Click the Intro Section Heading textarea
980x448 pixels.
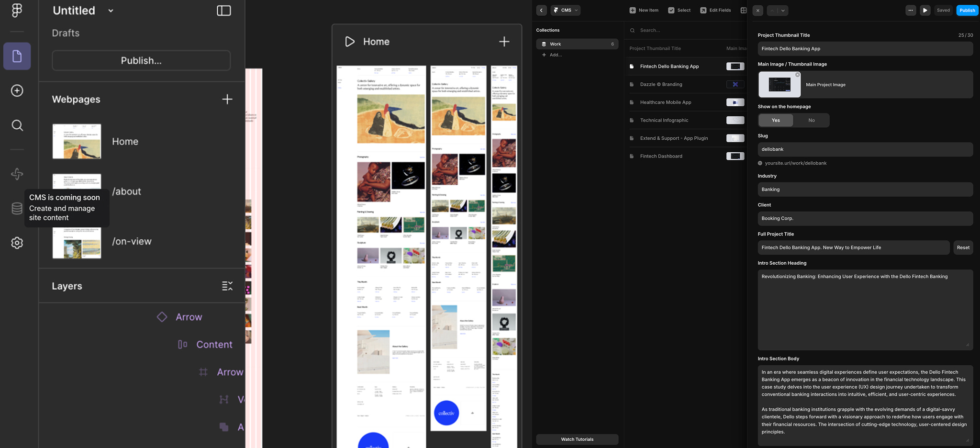click(865, 310)
